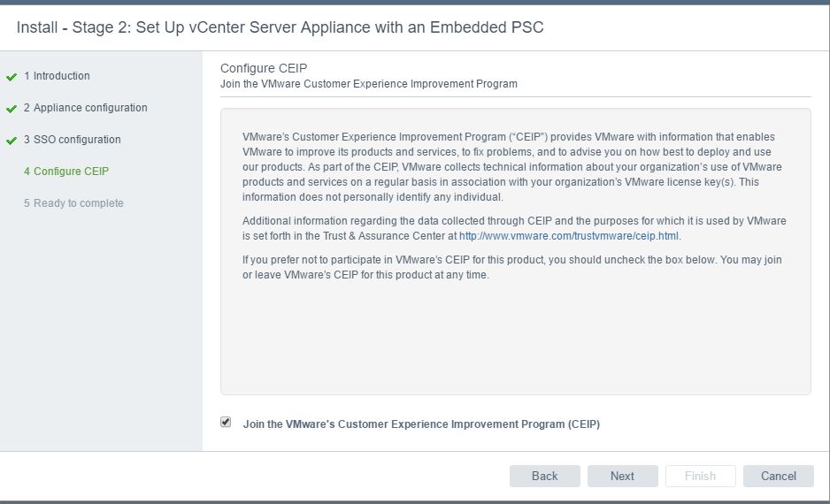Jump to step 5 Ready to complete
The width and height of the screenshot is (830, 504).
coord(73,203)
